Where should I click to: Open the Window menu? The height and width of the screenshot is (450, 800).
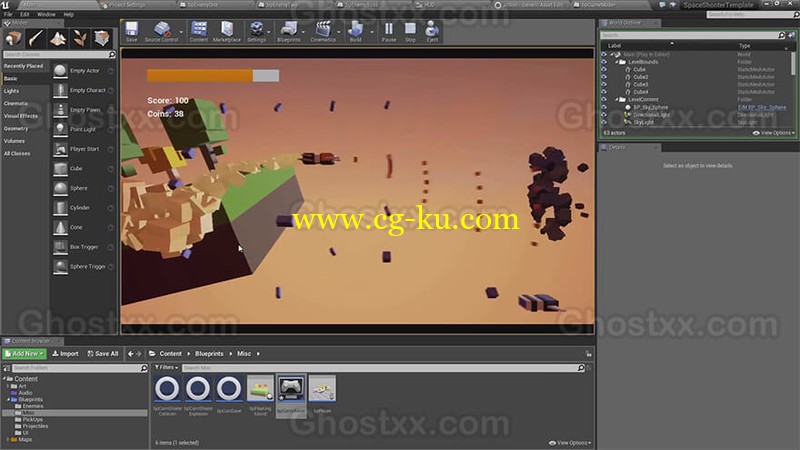(x=46, y=14)
